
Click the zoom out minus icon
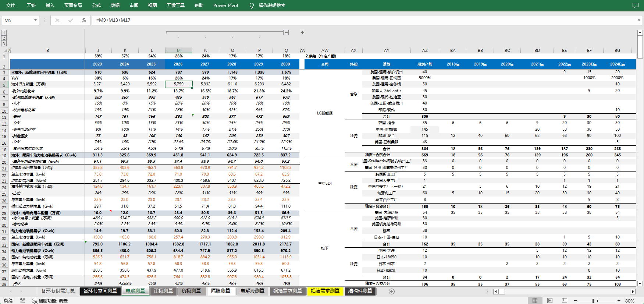(576, 301)
